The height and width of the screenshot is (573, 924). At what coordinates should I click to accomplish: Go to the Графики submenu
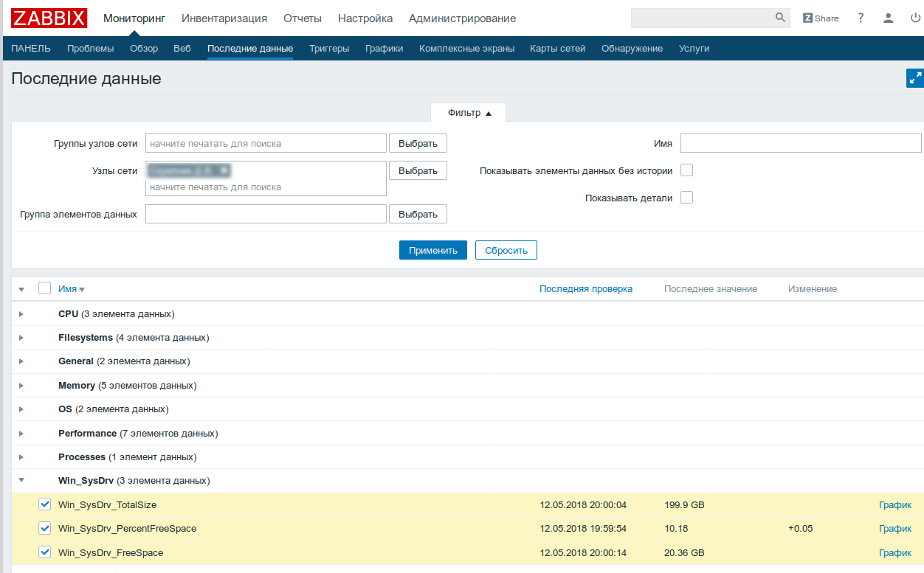[x=385, y=49]
